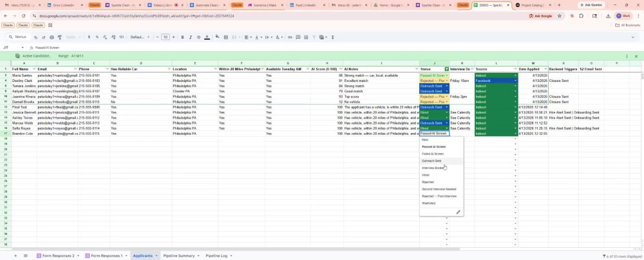This screenshot has height=260, width=644.
Task: Open filter view options three-dot menu
Action: 627,56
